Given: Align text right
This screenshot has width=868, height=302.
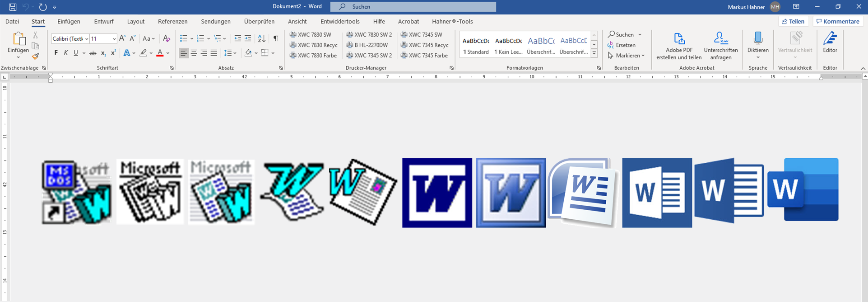Looking at the screenshot, I should 204,53.
